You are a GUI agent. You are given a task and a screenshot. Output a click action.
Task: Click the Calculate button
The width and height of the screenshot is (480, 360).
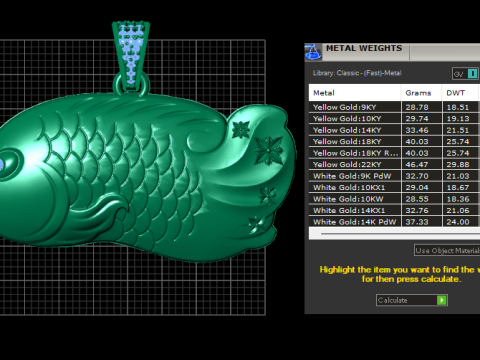pos(412,300)
